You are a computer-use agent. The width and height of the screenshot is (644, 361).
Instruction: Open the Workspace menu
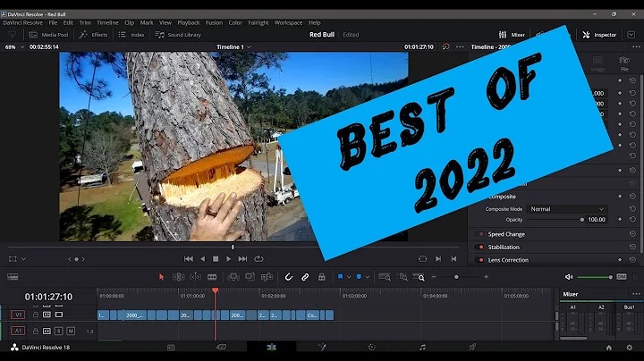(x=288, y=23)
